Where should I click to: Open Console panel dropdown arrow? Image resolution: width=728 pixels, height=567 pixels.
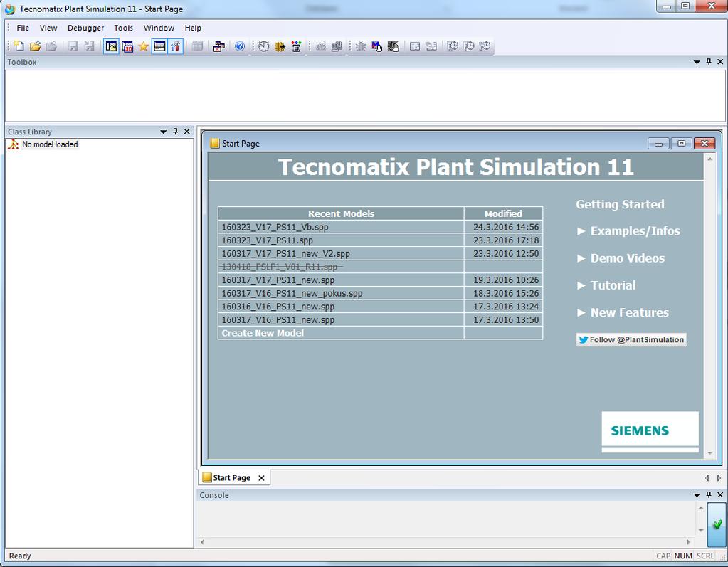click(697, 496)
